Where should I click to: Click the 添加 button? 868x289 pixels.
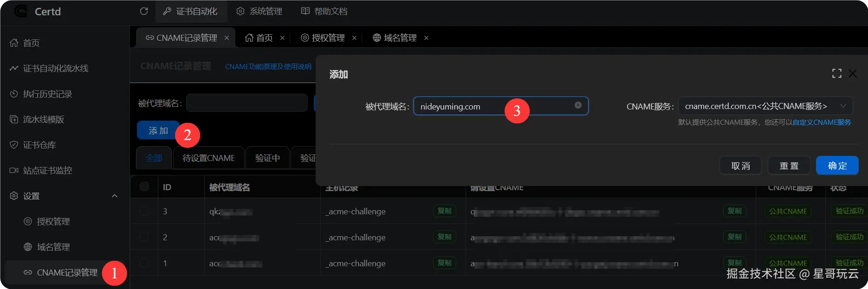click(x=158, y=131)
